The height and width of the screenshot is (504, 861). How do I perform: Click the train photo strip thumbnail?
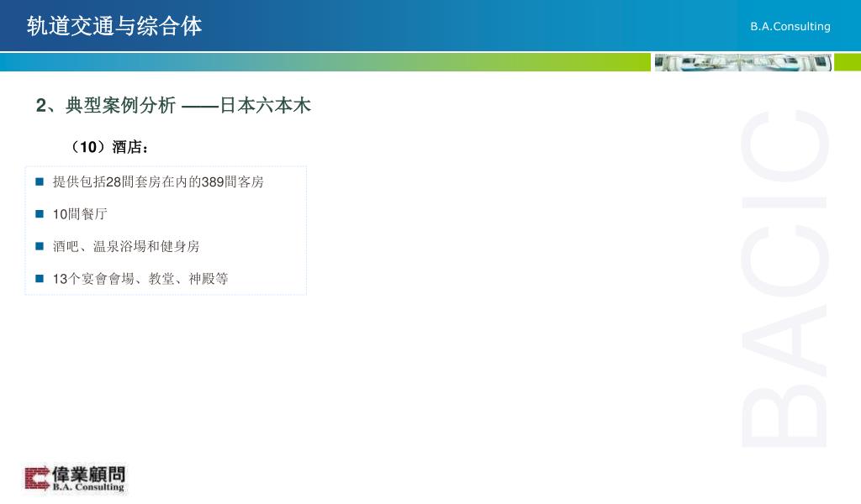click(x=743, y=62)
